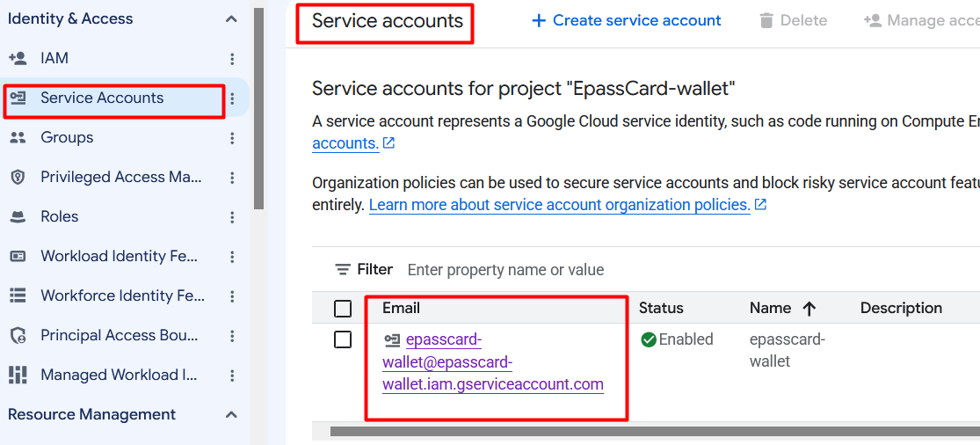980x445 pixels.
Task: Click the table horizontal scrollbar
Action: (655, 431)
